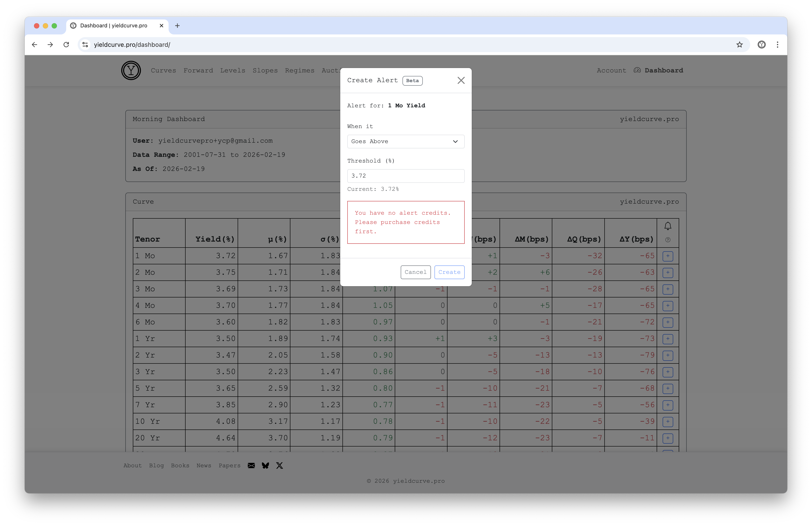Viewport: 812px width, 526px height.
Task: Open the Curves navigation item
Action: click(x=164, y=71)
